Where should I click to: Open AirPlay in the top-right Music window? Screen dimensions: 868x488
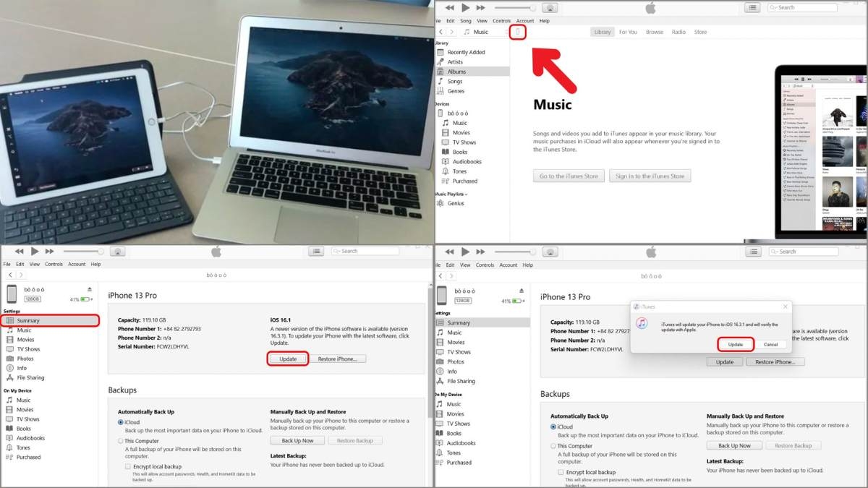[x=549, y=8]
